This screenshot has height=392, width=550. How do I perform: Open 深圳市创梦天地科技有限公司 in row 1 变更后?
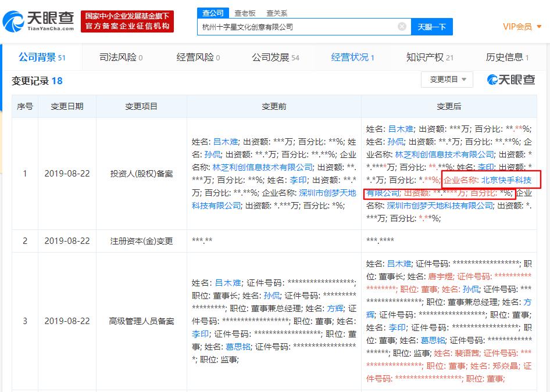click(x=440, y=206)
